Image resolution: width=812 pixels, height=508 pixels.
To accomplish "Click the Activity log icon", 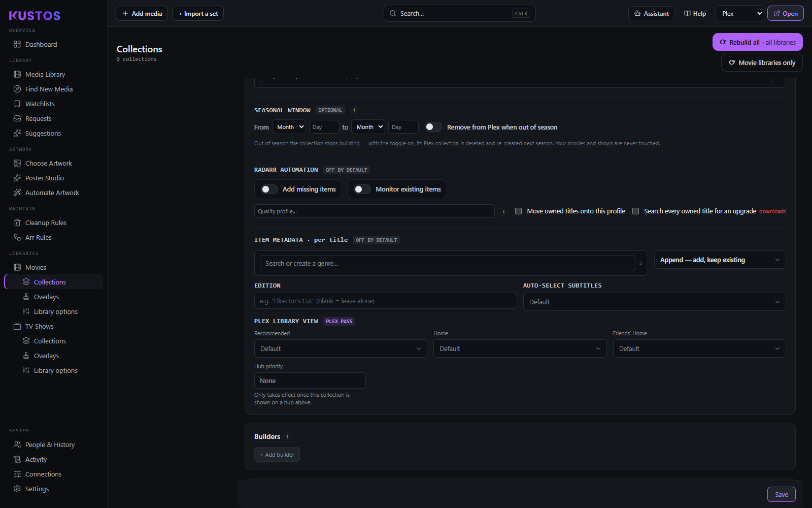I will tap(17, 459).
